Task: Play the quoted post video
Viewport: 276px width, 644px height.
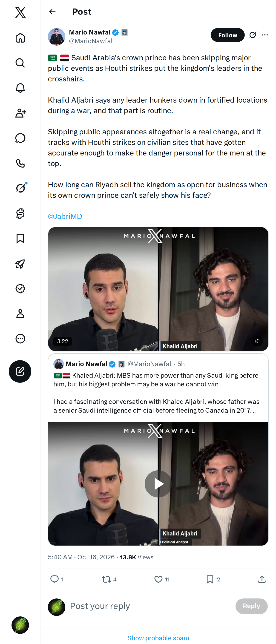Action: coord(158,483)
